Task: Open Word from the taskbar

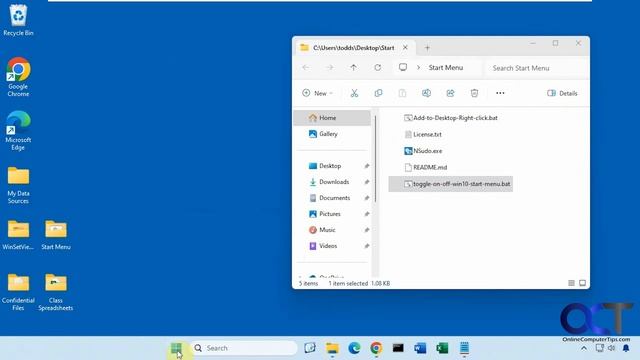Action: tap(420, 348)
